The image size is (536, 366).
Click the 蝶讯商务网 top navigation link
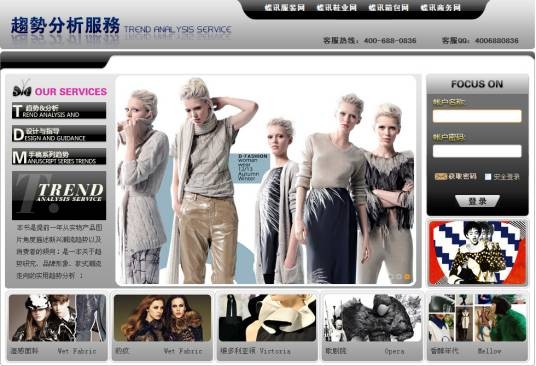tap(440, 8)
